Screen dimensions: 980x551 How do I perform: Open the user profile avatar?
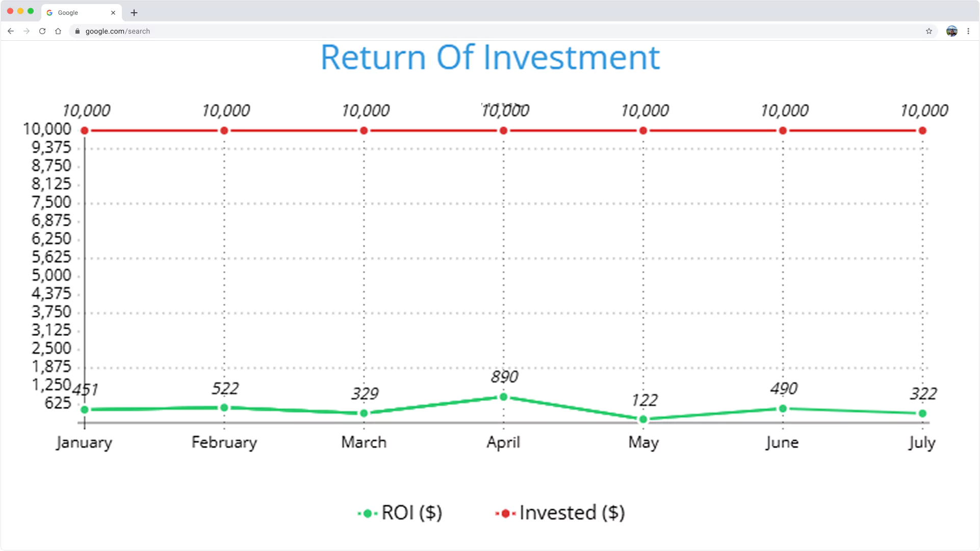(x=951, y=31)
